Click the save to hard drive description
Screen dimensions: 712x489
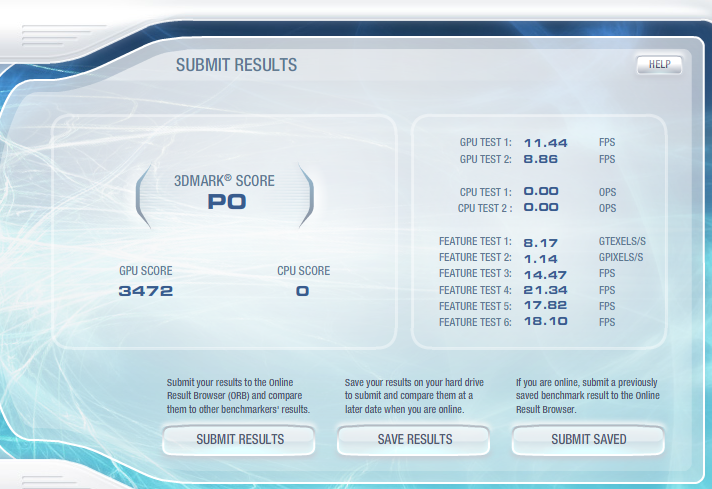pos(414,396)
